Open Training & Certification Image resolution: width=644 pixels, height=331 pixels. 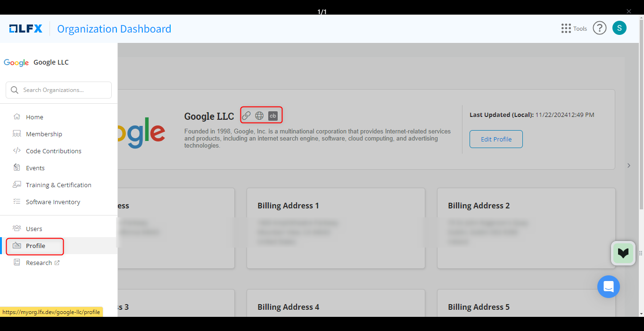coord(58,185)
